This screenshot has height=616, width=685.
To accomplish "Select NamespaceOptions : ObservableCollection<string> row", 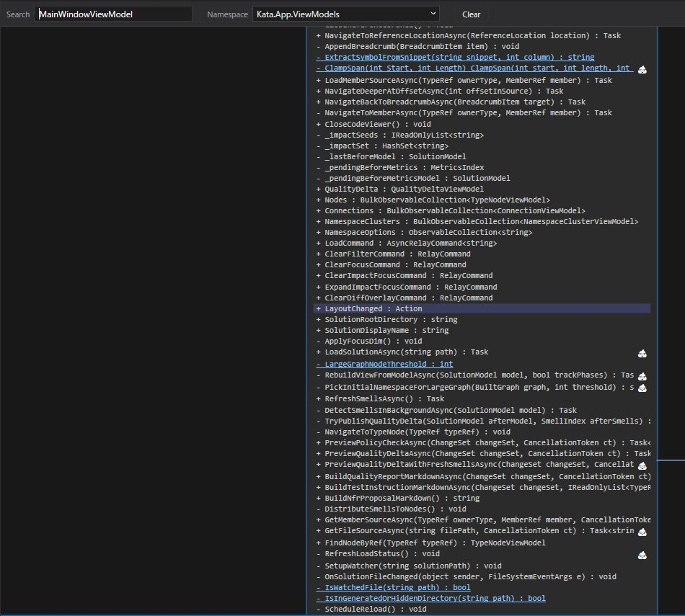I will (424, 233).
